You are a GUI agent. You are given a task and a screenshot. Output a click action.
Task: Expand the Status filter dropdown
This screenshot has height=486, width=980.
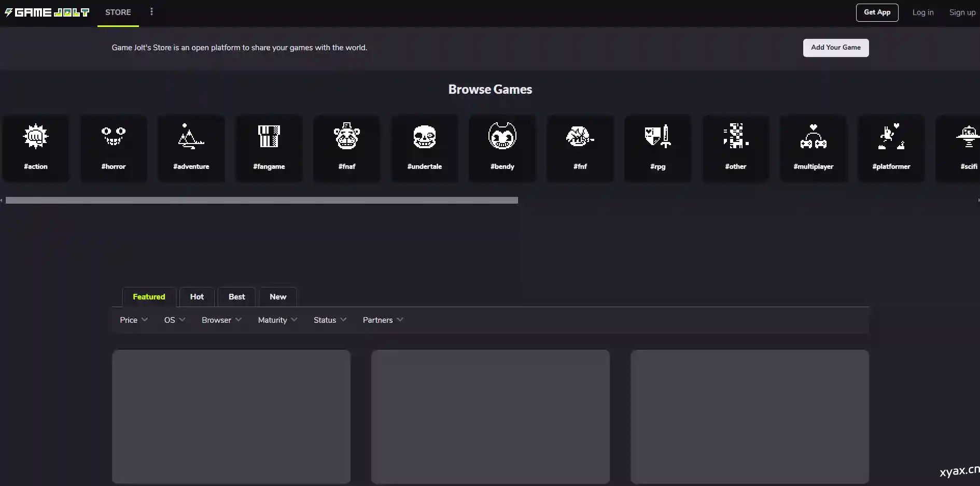point(330,320)
